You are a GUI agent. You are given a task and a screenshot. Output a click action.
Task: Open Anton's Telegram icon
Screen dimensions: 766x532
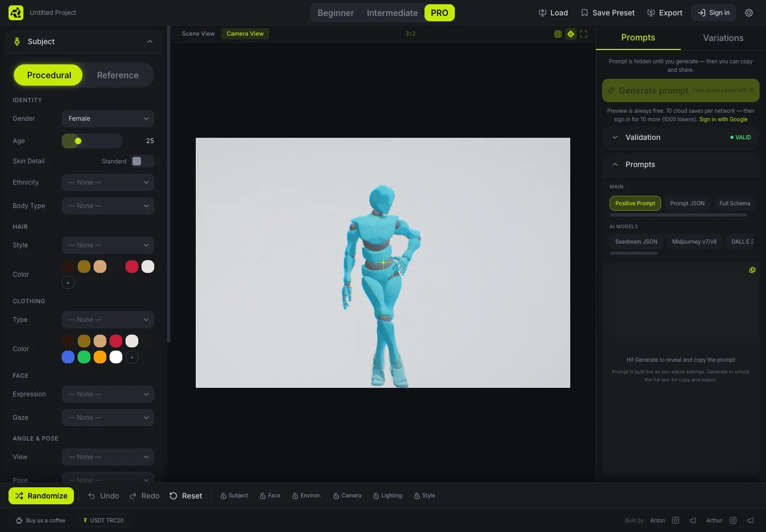pos(693,520)
